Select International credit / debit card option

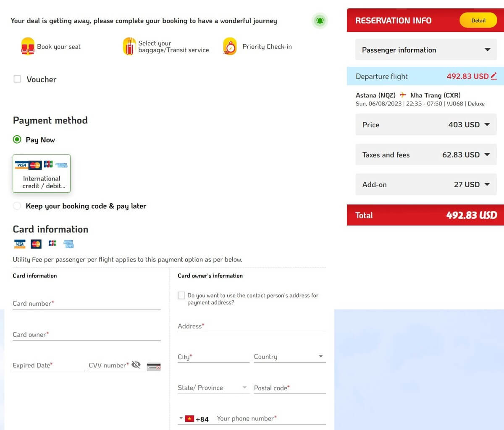tap(42, 173)
